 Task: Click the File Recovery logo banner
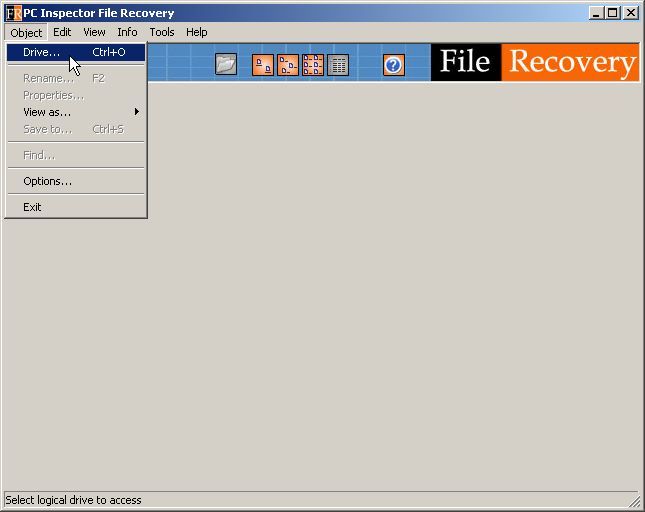pos(535,62)
